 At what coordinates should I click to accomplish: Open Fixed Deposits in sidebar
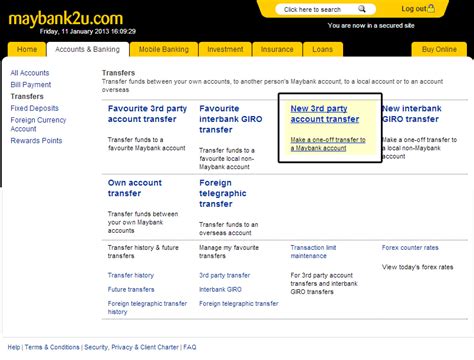pyautogui.click(x=34, y=108)
